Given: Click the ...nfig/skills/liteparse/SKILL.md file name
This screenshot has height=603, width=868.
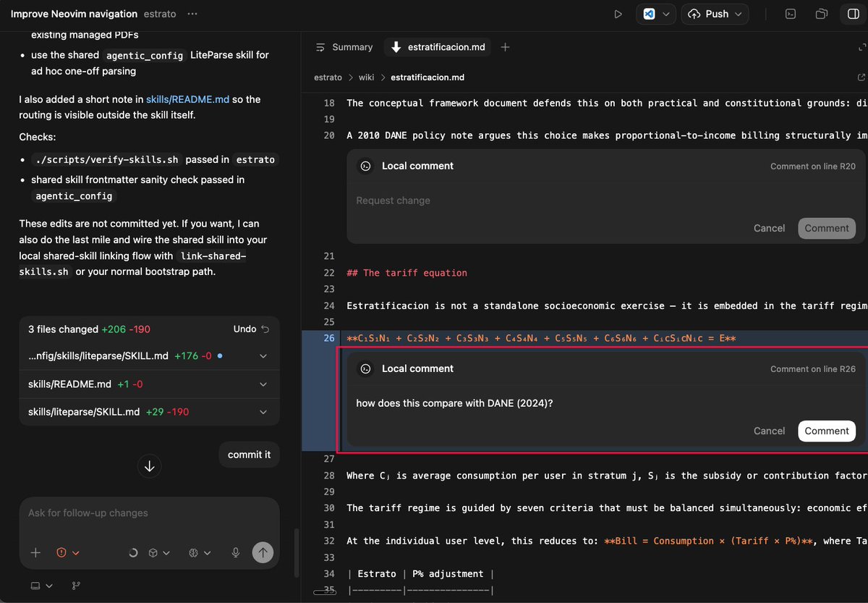Looking at the screenshot, I should click(x=98, y=356).
